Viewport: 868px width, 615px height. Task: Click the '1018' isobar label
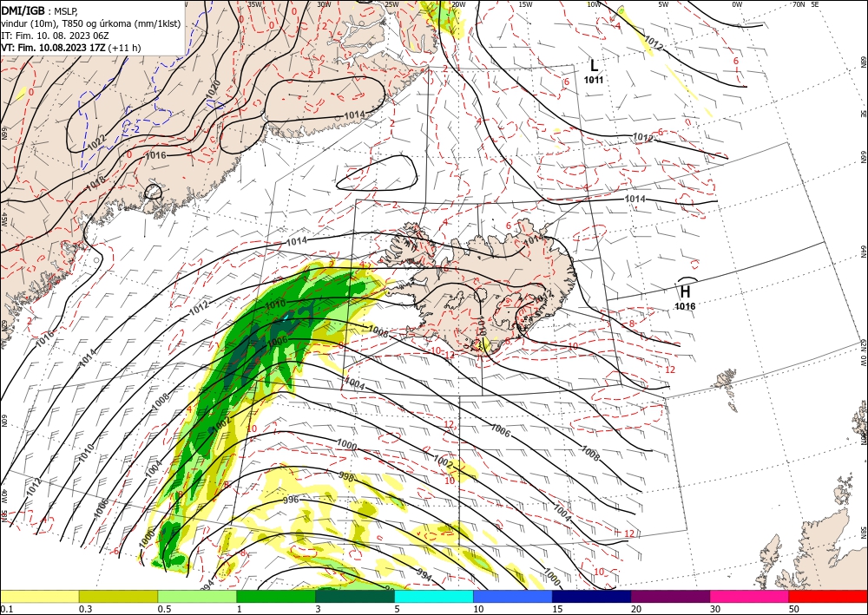[x=95, y=184]
